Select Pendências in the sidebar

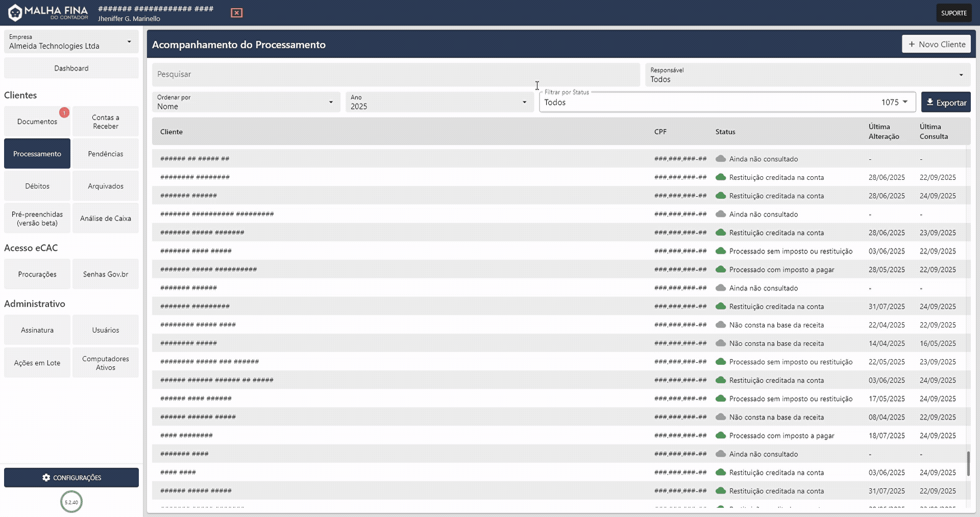pyautogui.click(x=105, y=153)
